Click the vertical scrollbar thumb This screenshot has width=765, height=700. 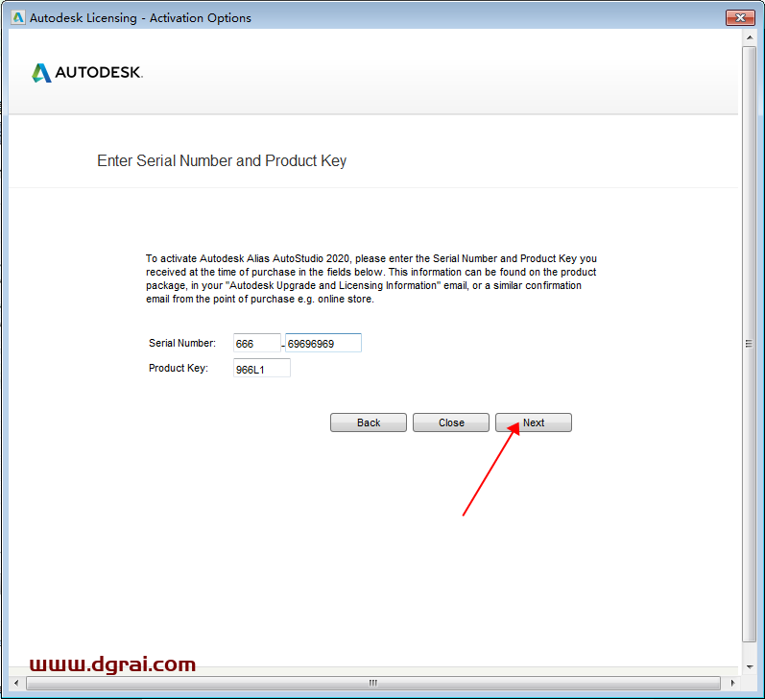[x=750, y=344]
